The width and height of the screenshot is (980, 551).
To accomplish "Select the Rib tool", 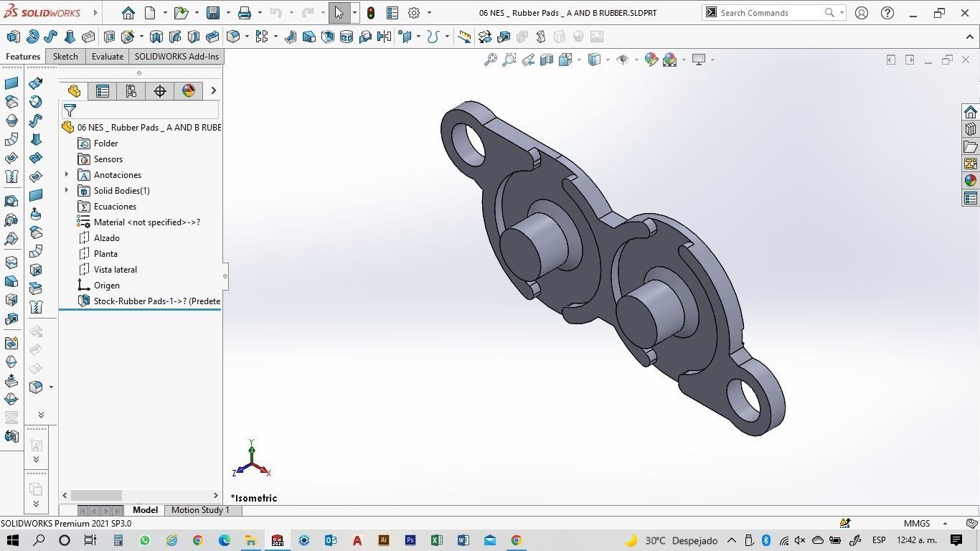I will tap(291, 37).
